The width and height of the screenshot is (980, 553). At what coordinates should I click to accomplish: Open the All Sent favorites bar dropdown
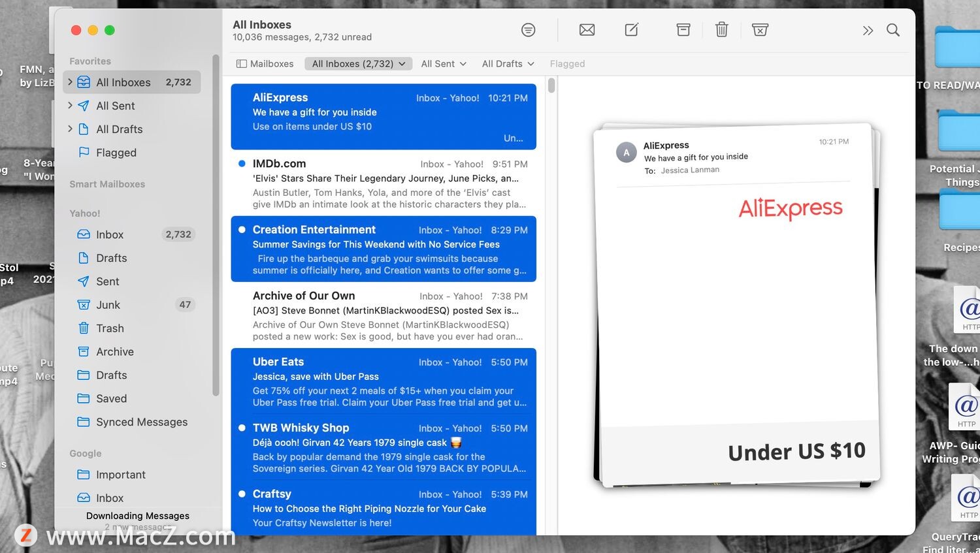click(444, 64)
